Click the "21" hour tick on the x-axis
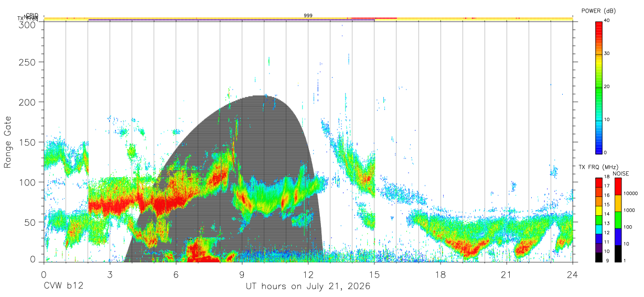 [x=506, y=274]
